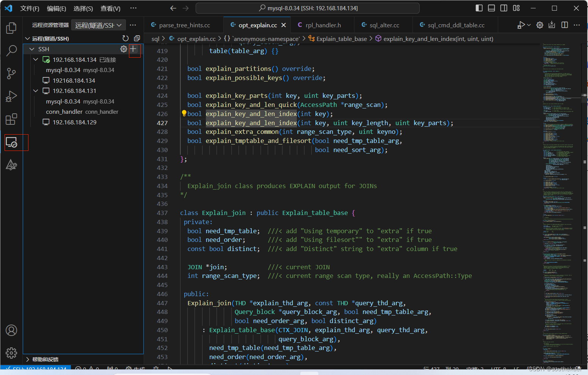Click the SSH: 192.168.184.134 status bar indicator
Viewport: 588px width, 375px height.
click(x=35, y=368)
